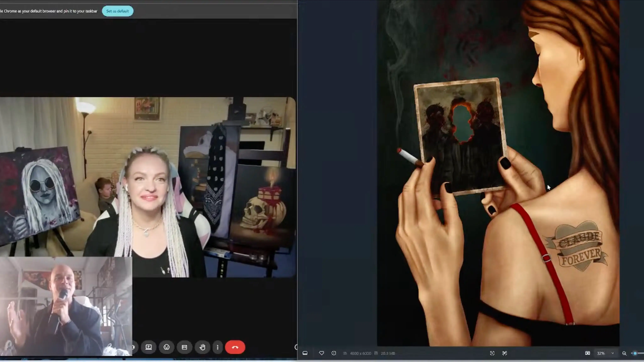This screenshot has height=362, width=644.
Task: Click the zoom out magnifier icon
Action: point(624,353)
